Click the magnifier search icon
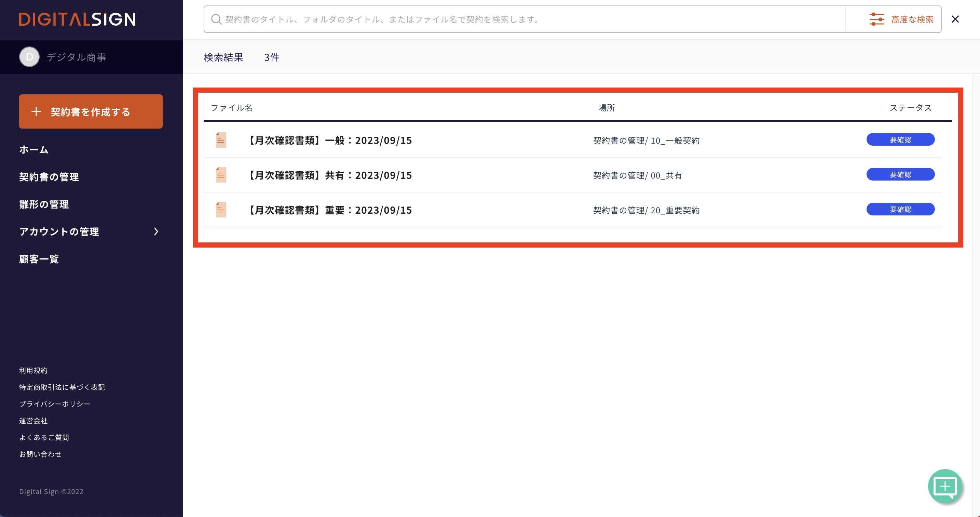The image size is (980, 517). pos(216,19)
